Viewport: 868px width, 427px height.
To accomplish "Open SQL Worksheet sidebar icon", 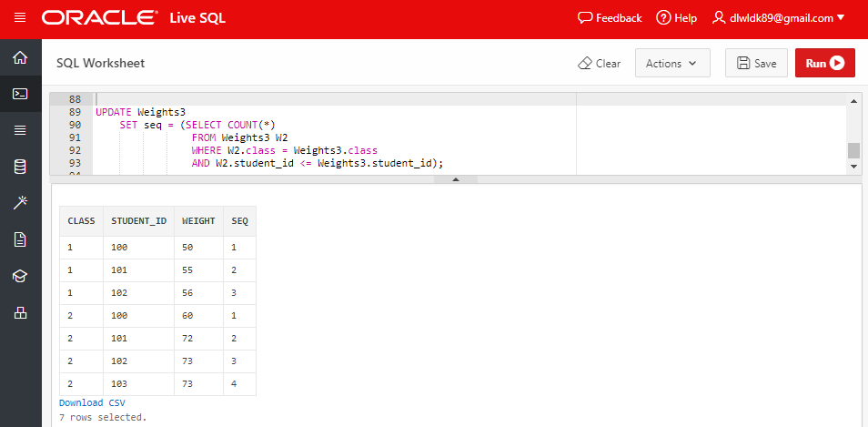I will [21, 94].
